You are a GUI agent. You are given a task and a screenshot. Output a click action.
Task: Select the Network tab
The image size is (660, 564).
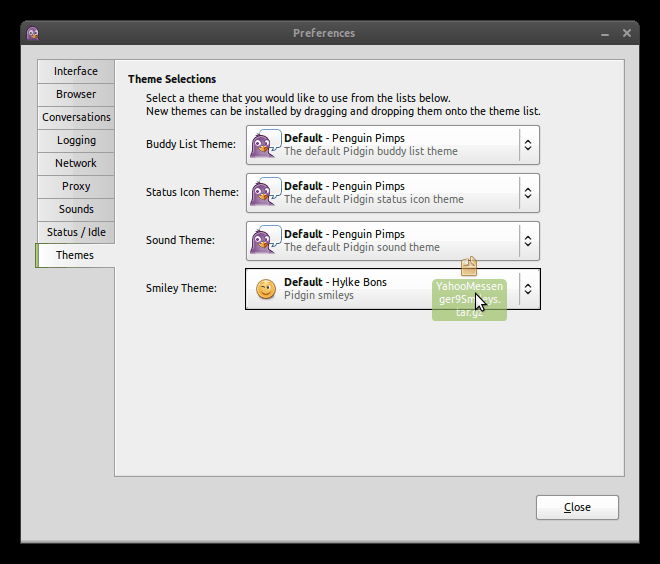point(76,163)
